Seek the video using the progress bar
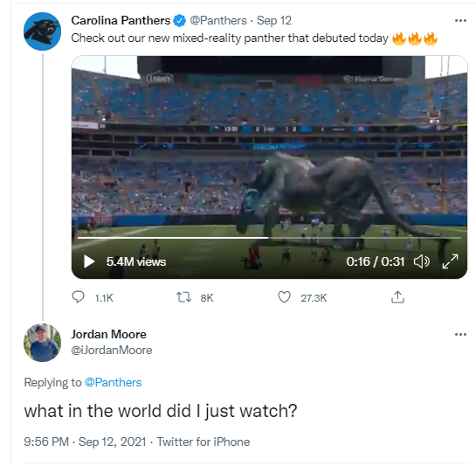The width and height of the screenshot is (476, 466). (x=269, y=238)
